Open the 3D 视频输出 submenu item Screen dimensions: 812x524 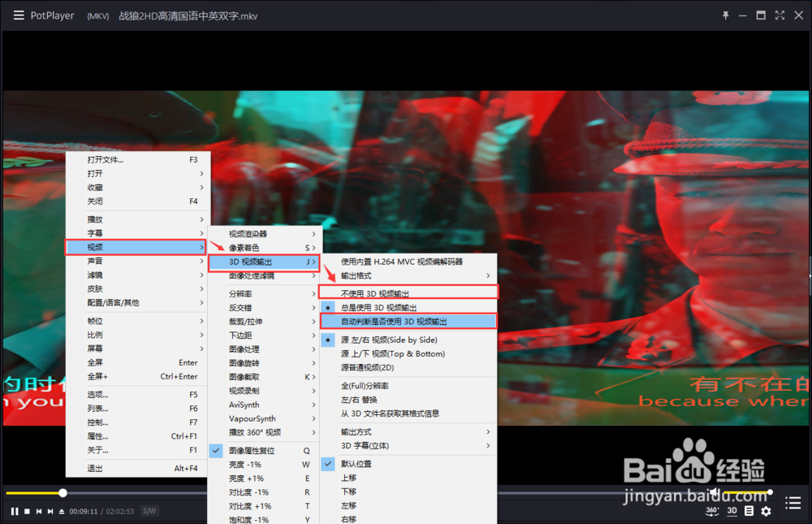click(264, 262)
